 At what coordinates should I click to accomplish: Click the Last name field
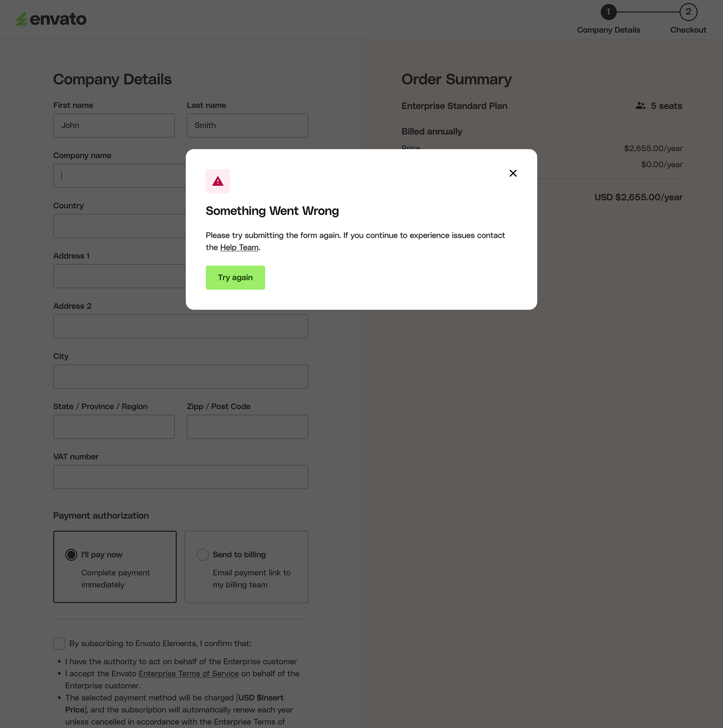coord(247,125)
